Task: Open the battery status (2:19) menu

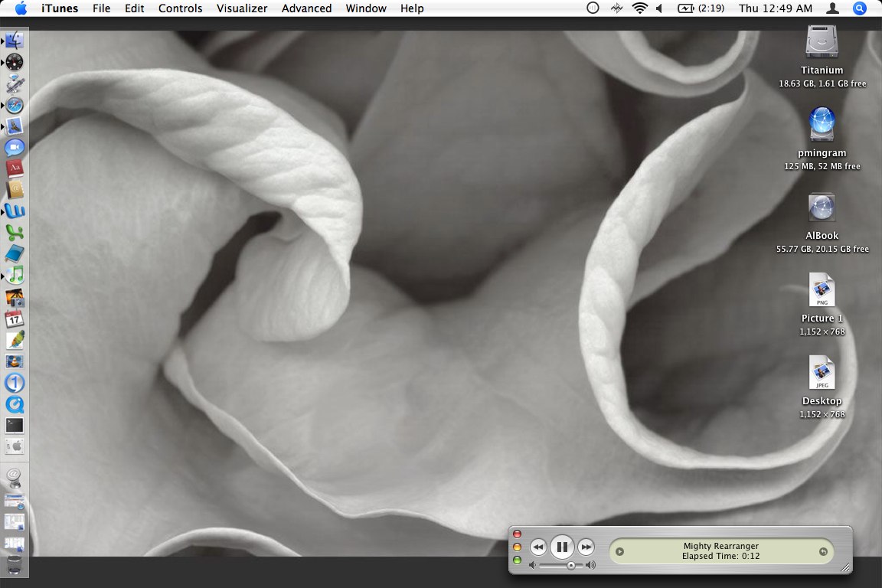Action: (701, 8)
